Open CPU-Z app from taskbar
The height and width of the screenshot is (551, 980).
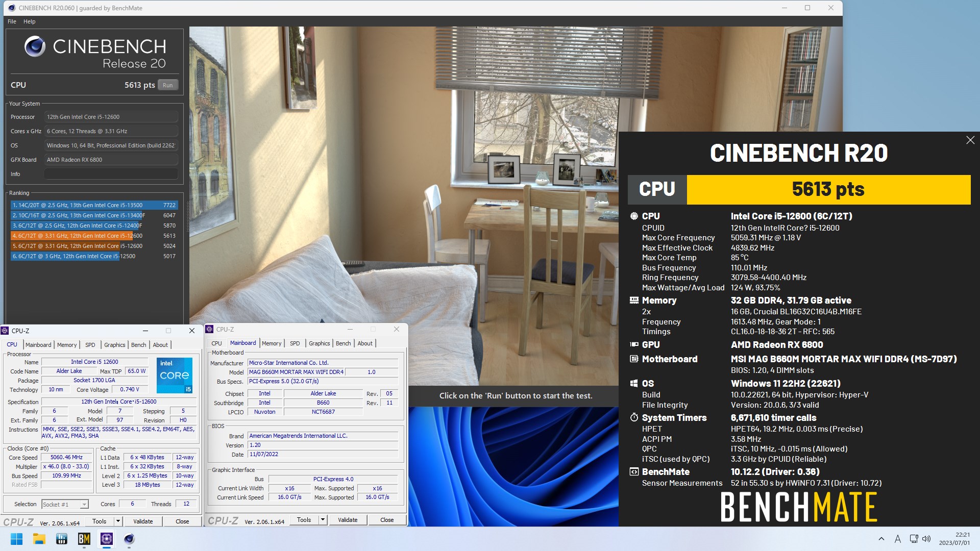click(107, 539)
